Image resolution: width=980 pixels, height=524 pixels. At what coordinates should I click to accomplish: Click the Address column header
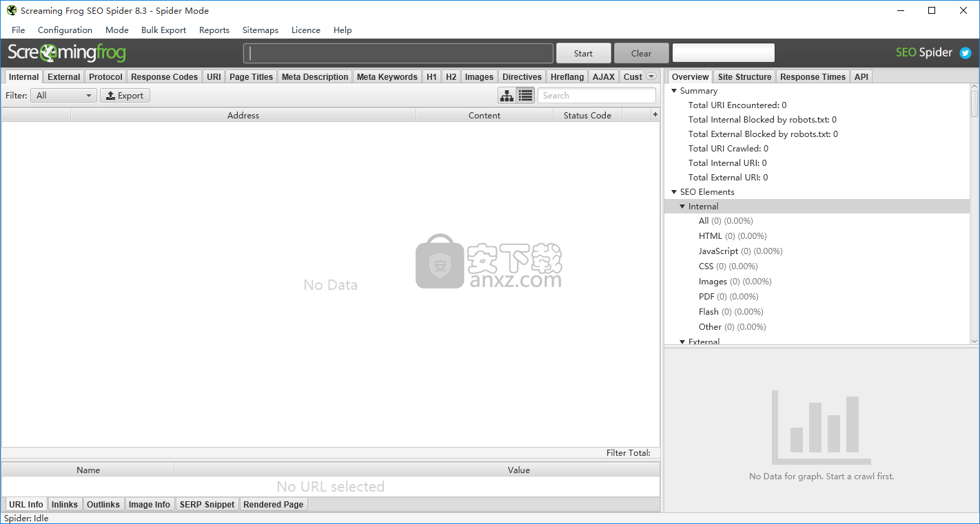(x=243, y=115)
